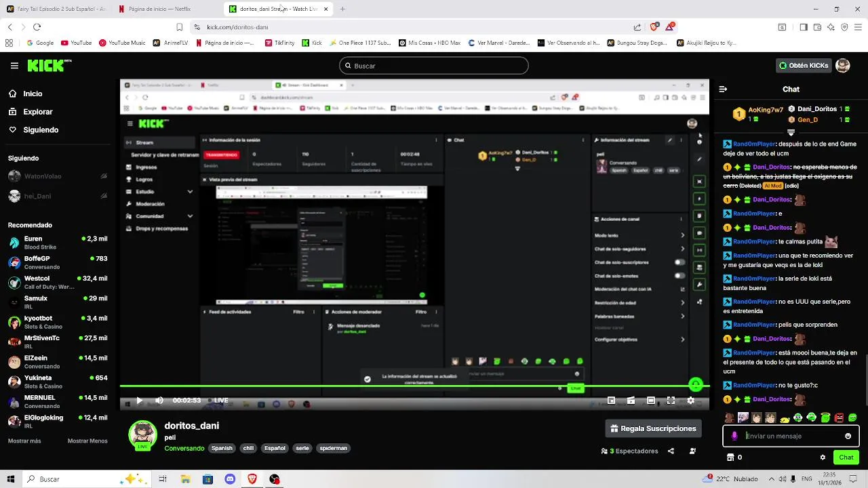The height and width of the screenshot is (488, 868).
Task: Reload the current page
Action: click(x=37, y=27)
